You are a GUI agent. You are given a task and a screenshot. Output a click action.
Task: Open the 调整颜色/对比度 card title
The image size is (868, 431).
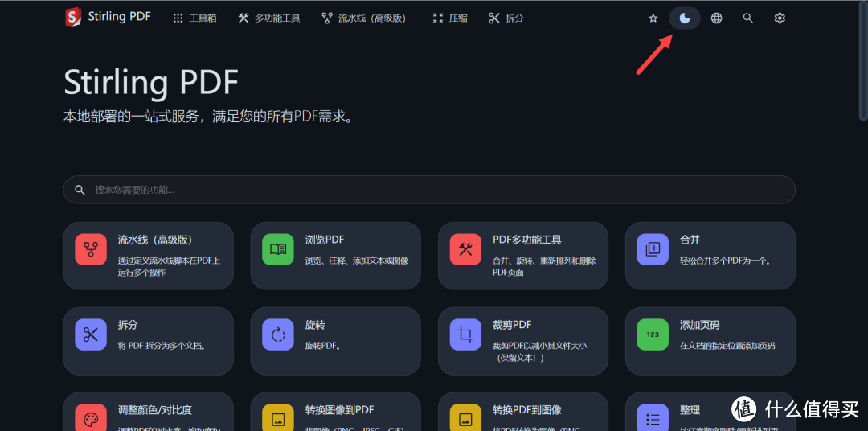pos(155,410)
